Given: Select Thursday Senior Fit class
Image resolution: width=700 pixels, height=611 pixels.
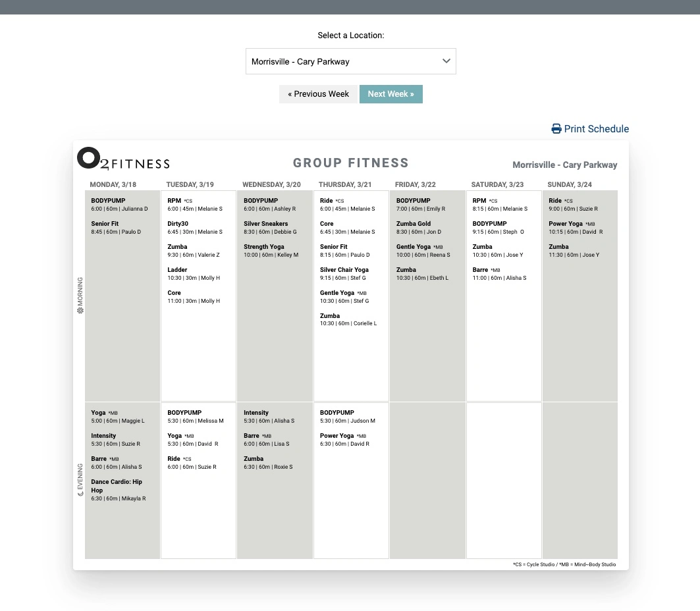Looking at the screenshot, I should 344,250.
